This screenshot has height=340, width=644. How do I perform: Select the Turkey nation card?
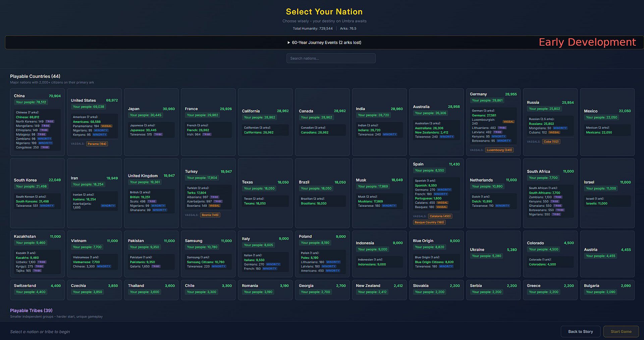tap(208, 193)
